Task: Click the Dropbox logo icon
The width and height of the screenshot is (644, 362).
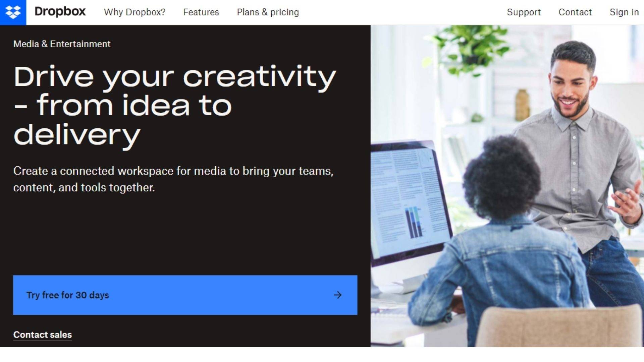Action: click(13, 12)
